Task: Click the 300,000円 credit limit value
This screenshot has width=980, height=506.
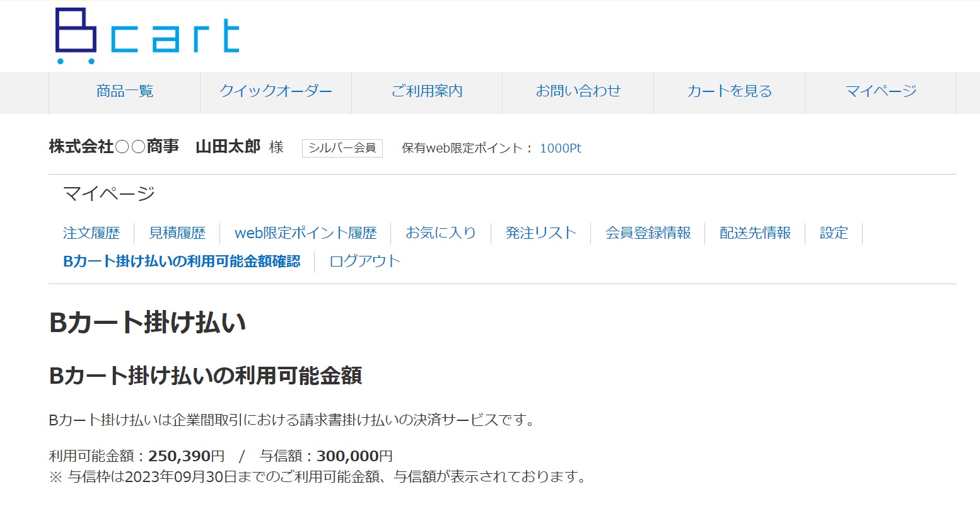Action: [x=354, y=456]
